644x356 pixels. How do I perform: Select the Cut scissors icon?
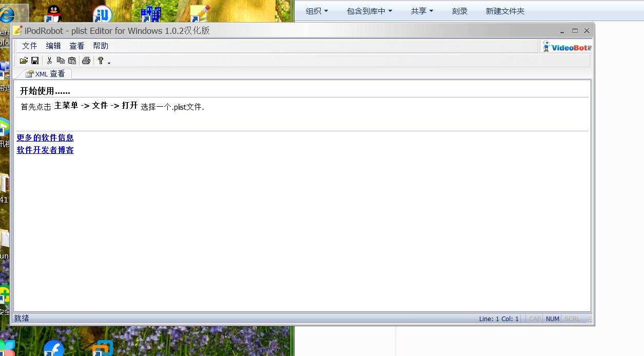click(49, 61)
